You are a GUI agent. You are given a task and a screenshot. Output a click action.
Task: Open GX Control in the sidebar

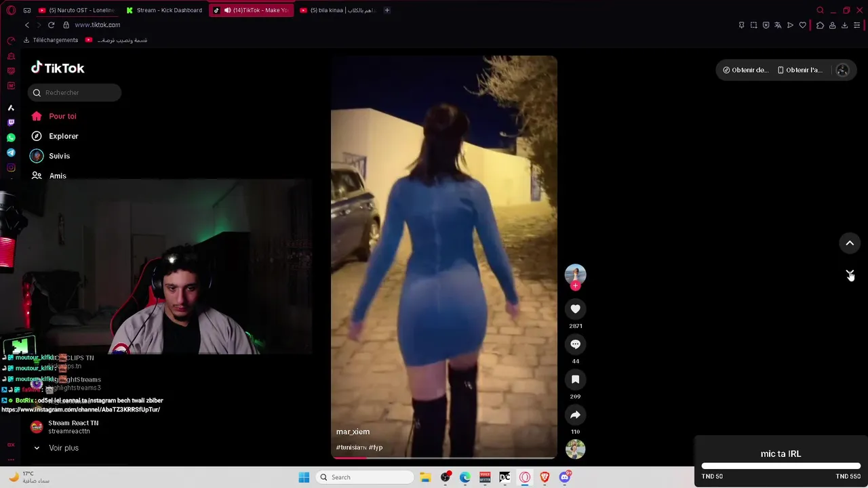[11, 41]
